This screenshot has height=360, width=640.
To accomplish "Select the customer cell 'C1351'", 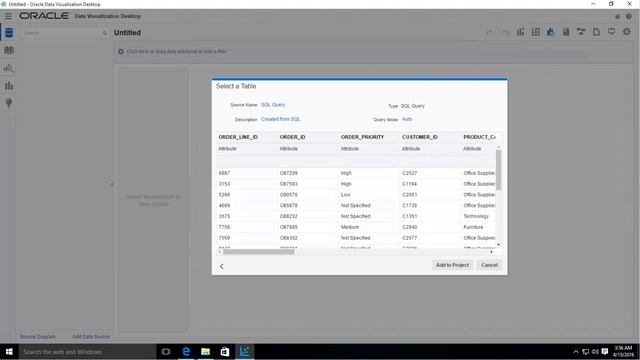I will click(409, 216).
